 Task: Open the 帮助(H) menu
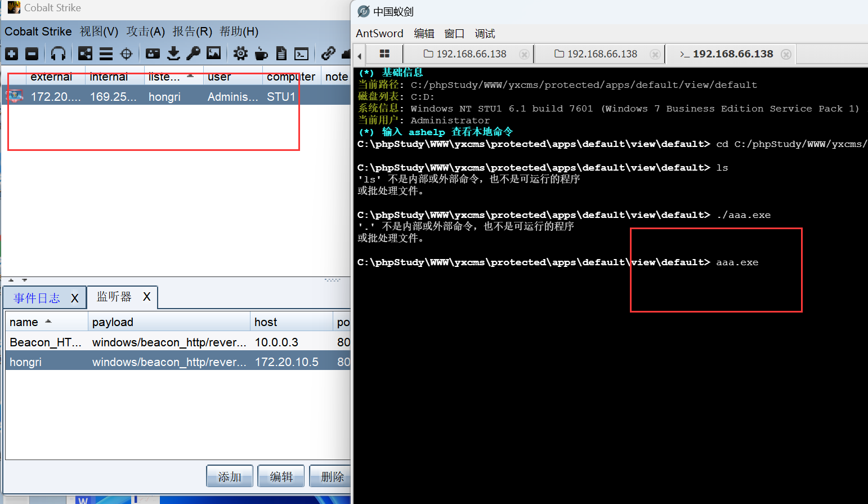pos(239,32)
